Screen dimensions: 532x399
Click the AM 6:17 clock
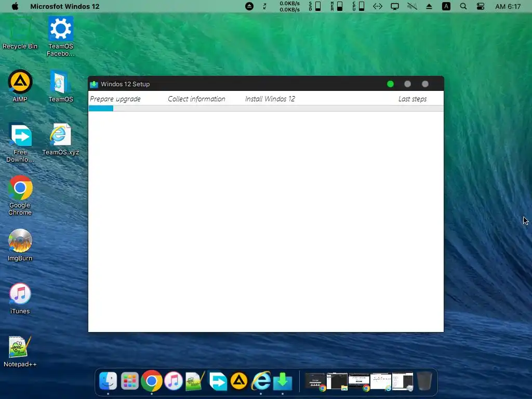tap(508, 6)
